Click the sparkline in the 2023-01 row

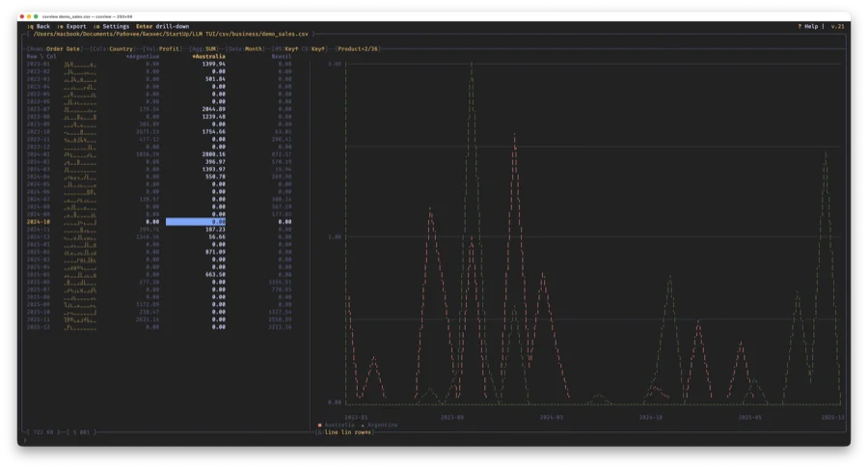[x=81, y=64]
